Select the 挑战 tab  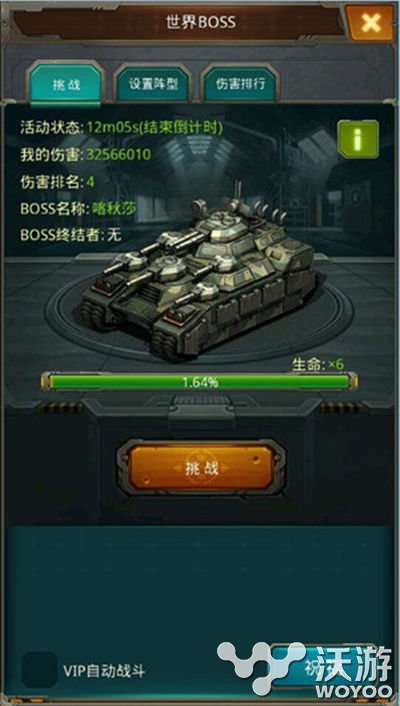point(66,85)
